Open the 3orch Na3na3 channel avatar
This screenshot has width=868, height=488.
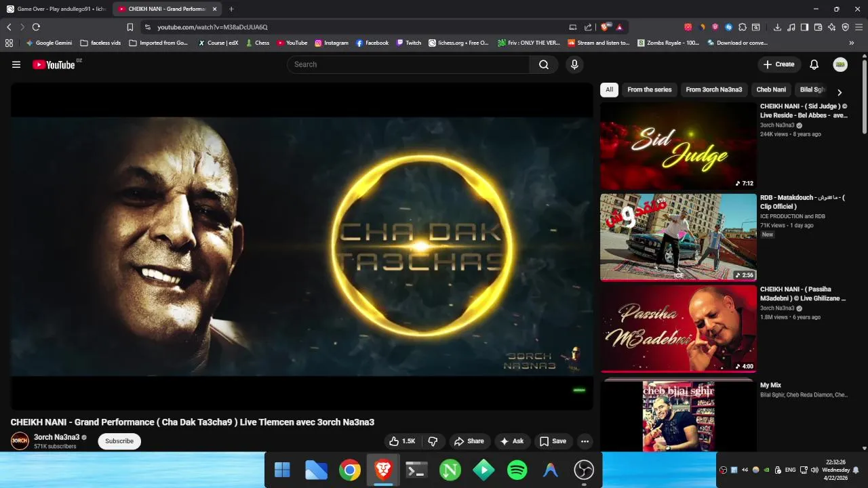click(x=20, y=441)
